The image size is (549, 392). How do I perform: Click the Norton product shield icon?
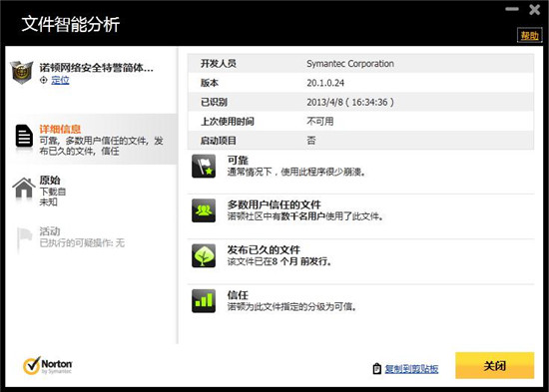[22, 73]
